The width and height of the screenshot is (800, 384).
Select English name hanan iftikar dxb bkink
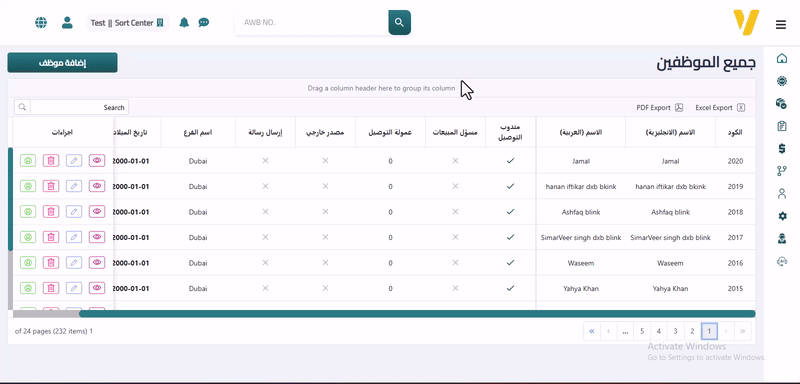pos(670,187)
